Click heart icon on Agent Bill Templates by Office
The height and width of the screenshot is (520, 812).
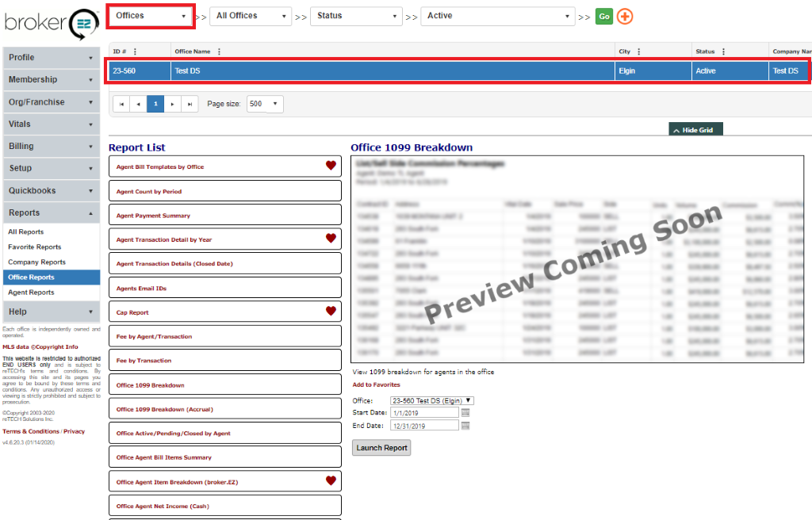[x=331, y=166]
